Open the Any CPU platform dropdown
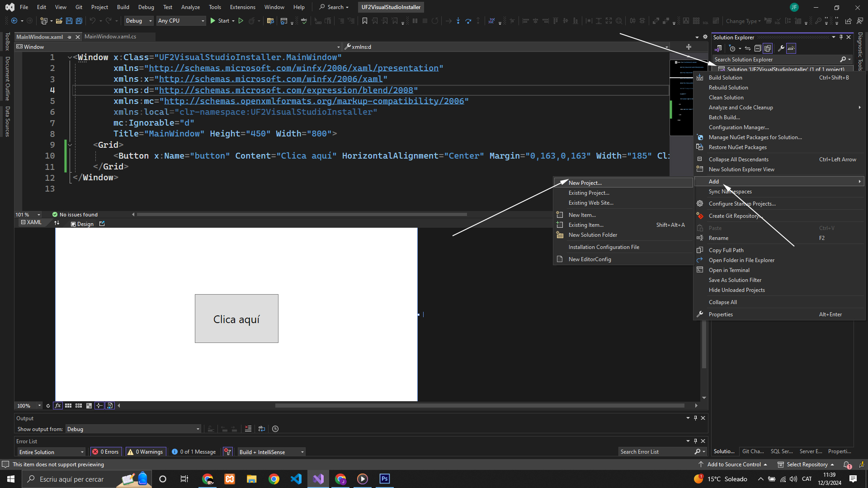 pyautogui.click(x=181, y=21)
